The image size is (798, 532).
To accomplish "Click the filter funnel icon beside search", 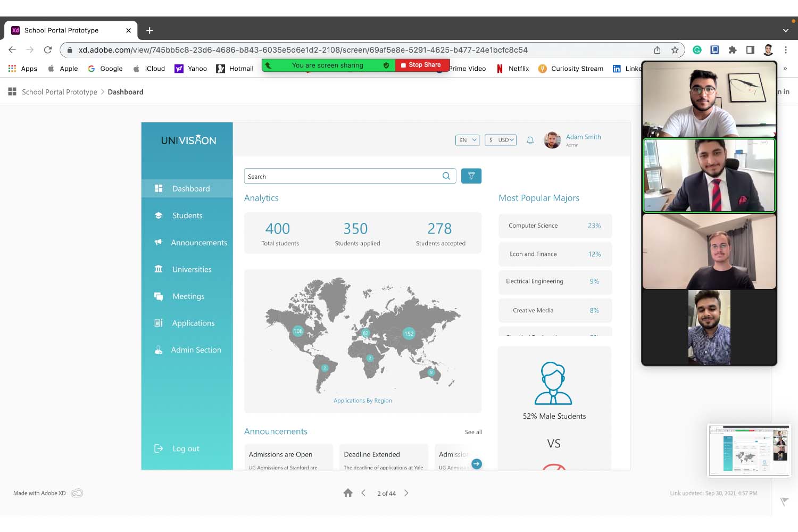I will (471, 176).
